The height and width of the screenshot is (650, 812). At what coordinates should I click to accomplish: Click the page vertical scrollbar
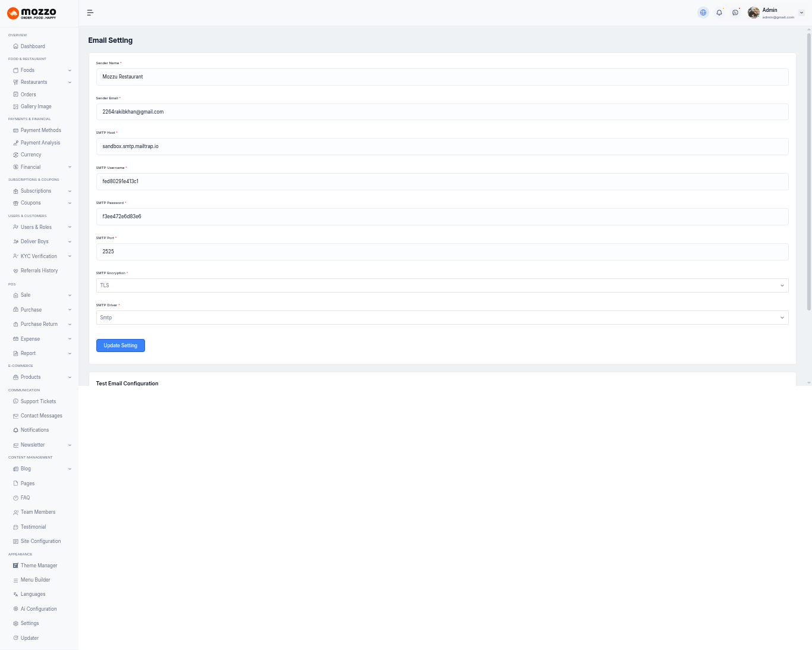click(808, 172)
